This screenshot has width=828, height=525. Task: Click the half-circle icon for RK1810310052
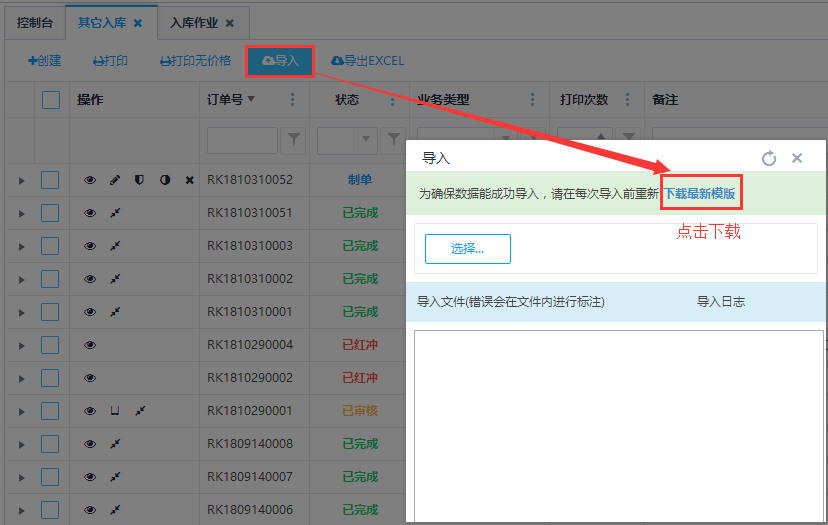[164, 180]
